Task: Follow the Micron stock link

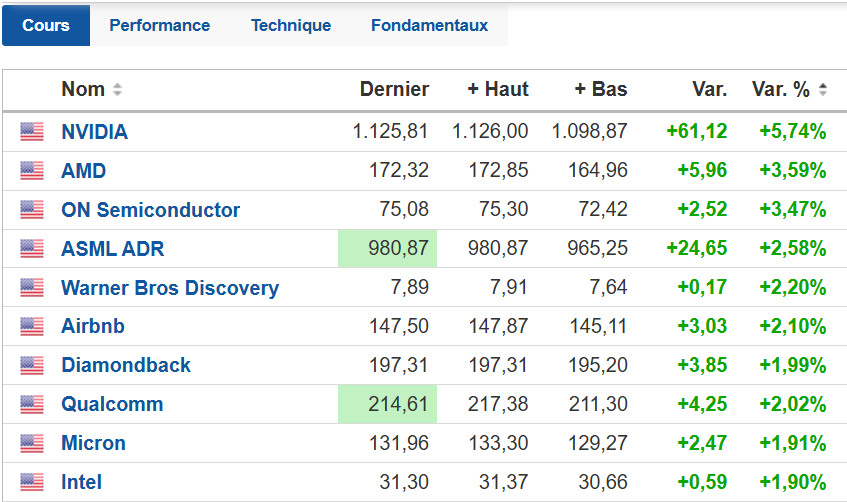Action: tap(94, 443)
